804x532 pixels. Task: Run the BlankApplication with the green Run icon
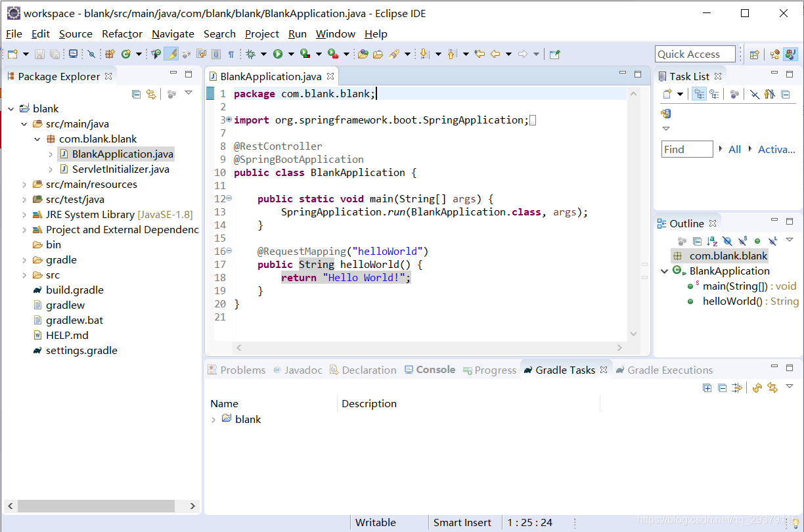278,54
